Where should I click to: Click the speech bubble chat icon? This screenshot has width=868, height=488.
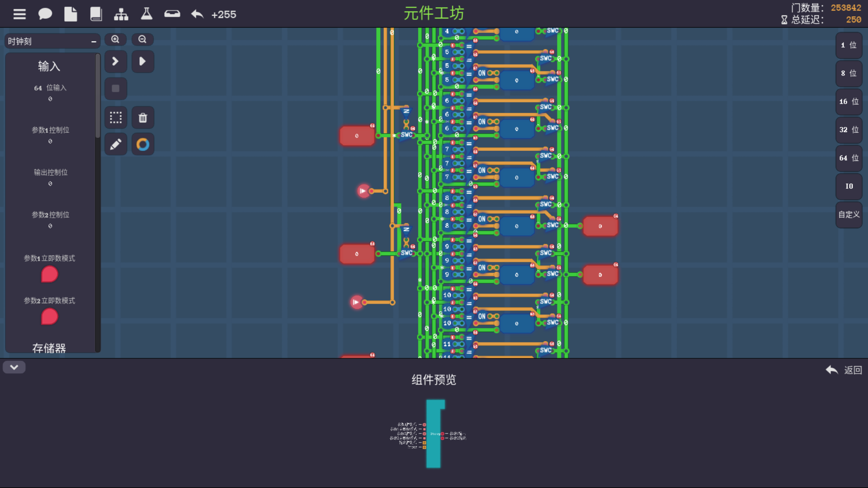pos(45,14)
